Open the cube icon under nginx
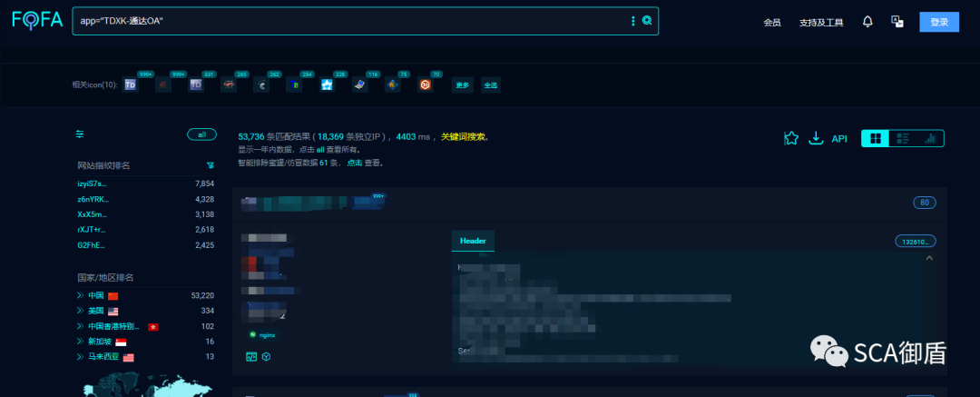This screenshot has height=397, width=980. pyautogui.click(x=266, y=356)
